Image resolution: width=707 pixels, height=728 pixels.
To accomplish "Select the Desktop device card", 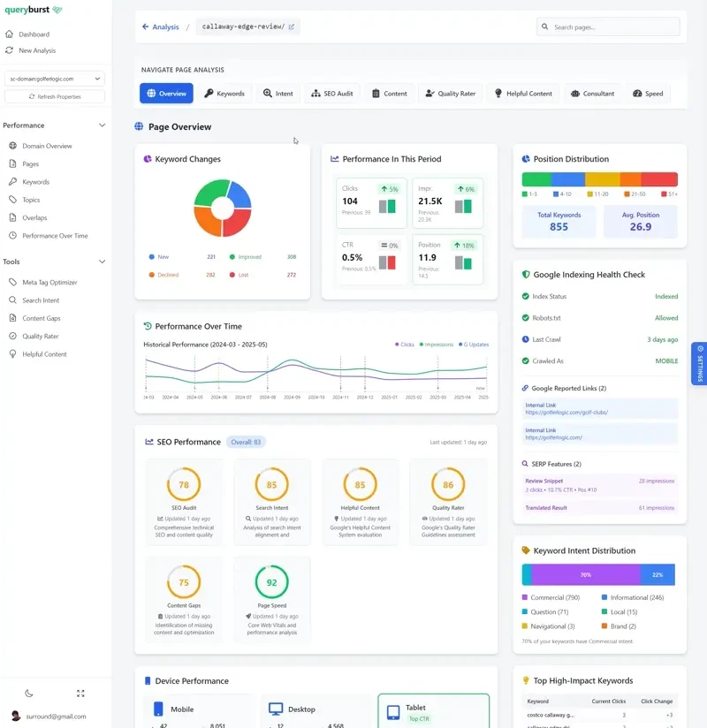I will coord(315,711).
